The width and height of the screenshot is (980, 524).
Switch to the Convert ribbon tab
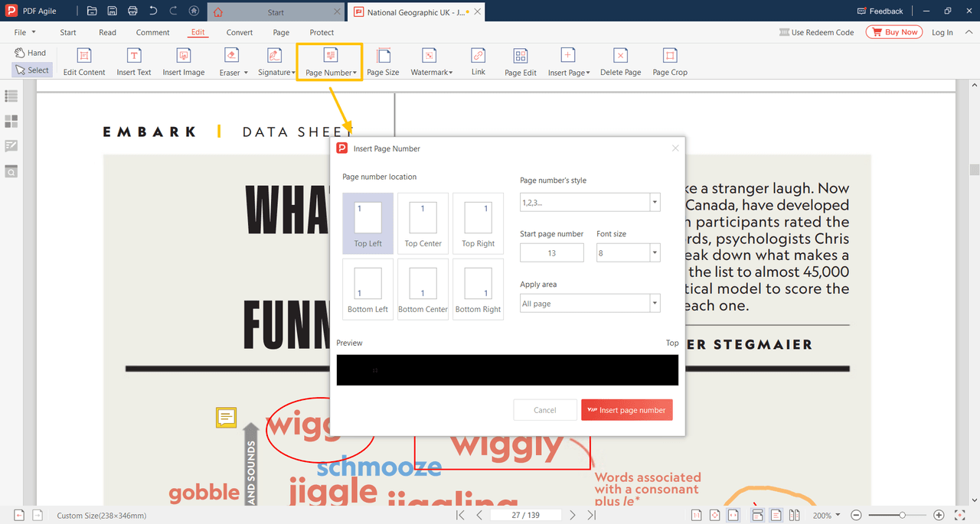239,32
